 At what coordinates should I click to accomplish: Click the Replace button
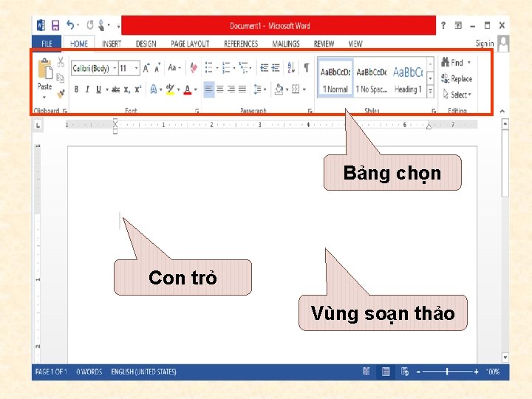coord(457,79)
